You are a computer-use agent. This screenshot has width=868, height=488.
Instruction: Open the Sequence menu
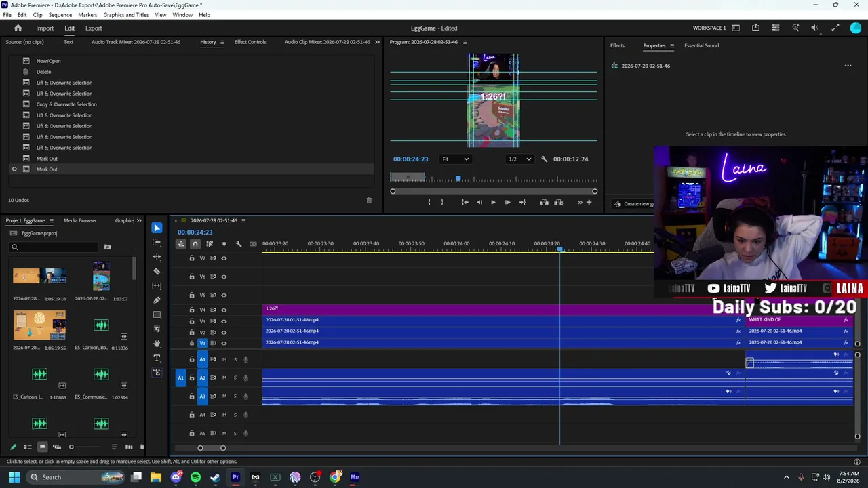coord(60,15)
